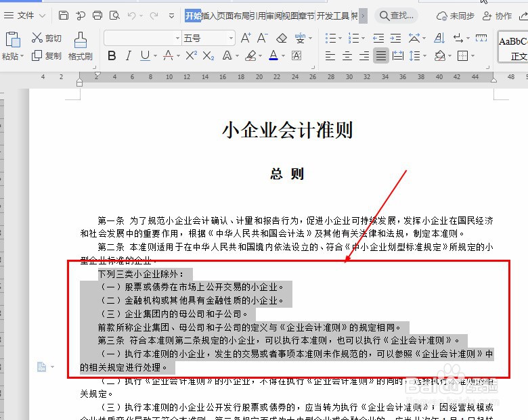Viewport: 528px width, 420px height.
Task: Open the line spacing dropdown arrow
Action: [x=424, y=55]
